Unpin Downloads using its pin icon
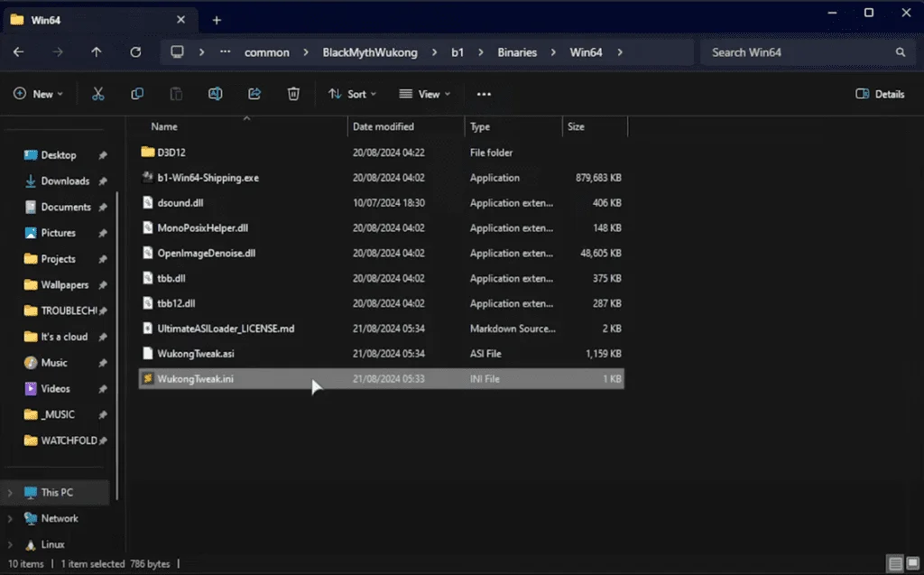 click(103, 181)
